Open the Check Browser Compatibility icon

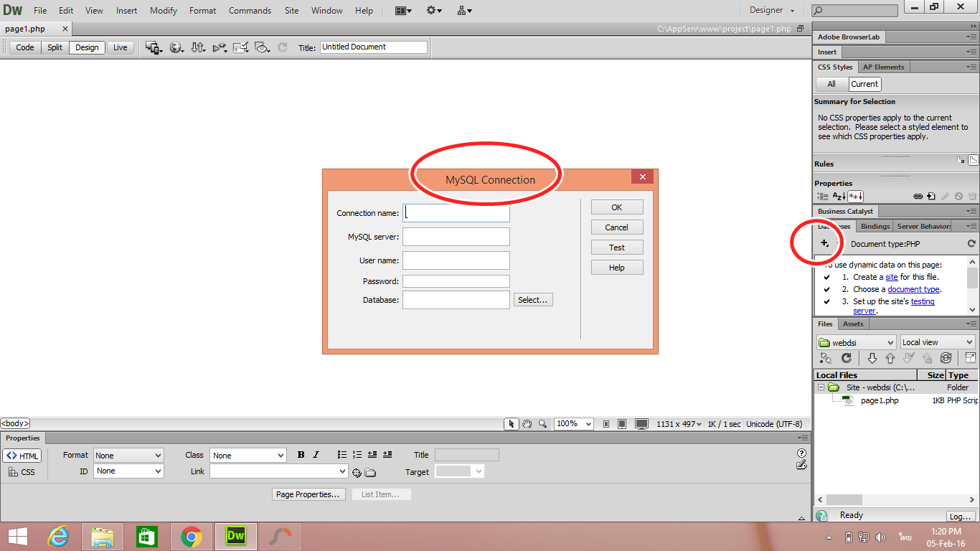point(241,47)
